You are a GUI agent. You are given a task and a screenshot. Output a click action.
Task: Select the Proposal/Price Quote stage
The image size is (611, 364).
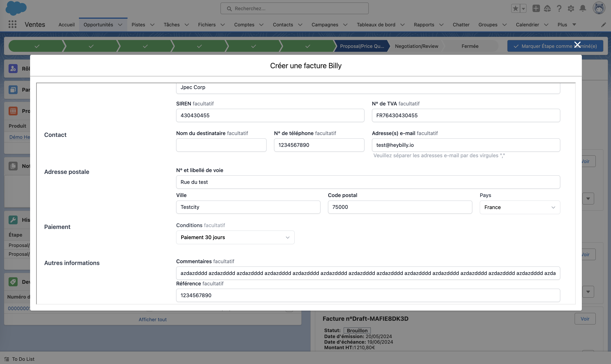362,46
